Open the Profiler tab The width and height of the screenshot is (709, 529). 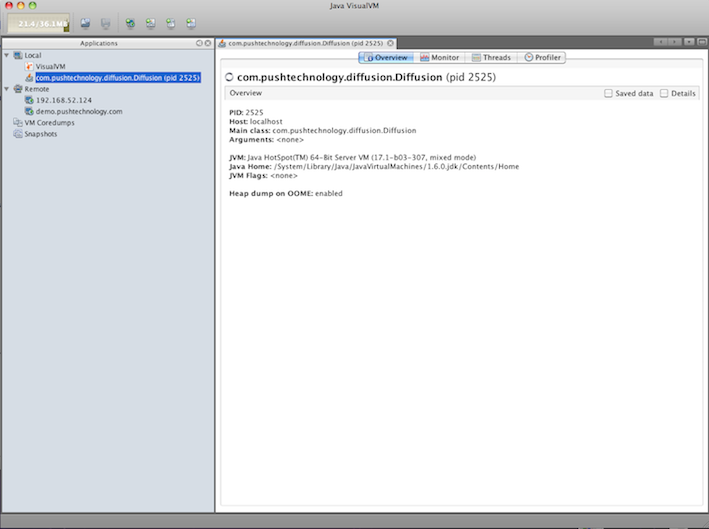point(542,58)
